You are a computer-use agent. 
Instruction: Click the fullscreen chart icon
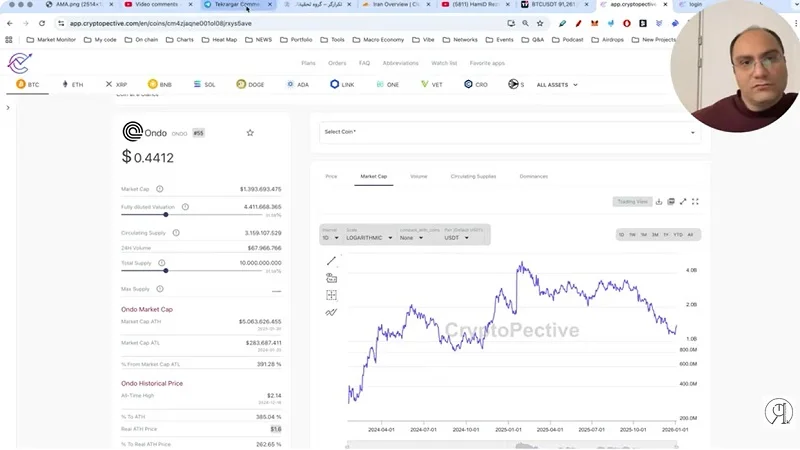click(696, 201)
